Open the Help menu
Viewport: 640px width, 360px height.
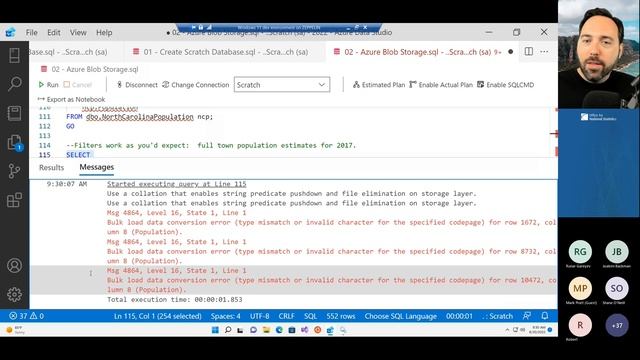coord(104,33)
